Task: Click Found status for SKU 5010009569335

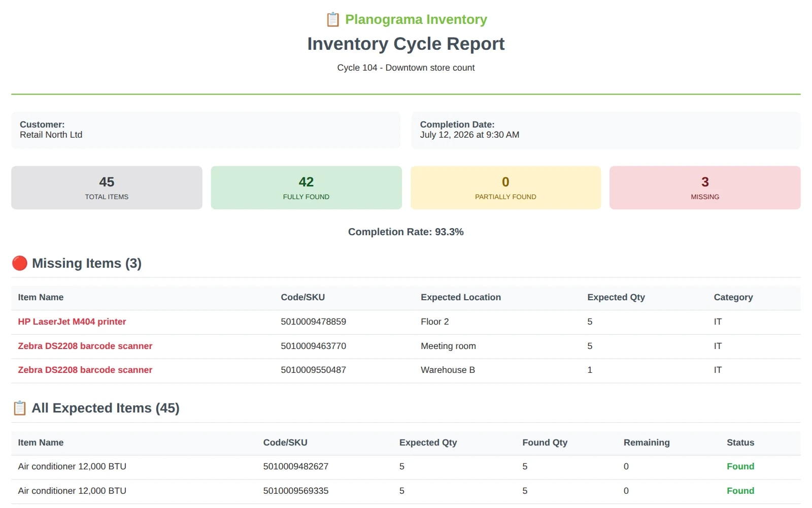Action: click(x=740, y=491)
